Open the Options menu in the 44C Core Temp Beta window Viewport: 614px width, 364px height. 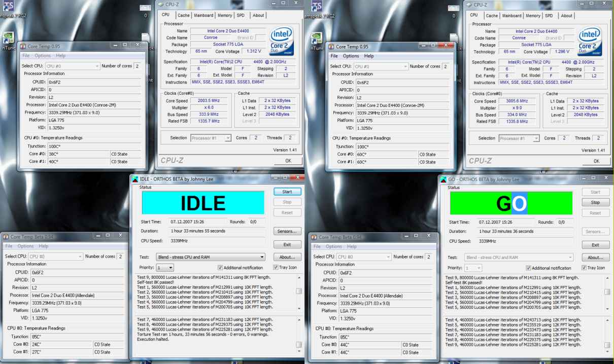click(x=334, y=246)
